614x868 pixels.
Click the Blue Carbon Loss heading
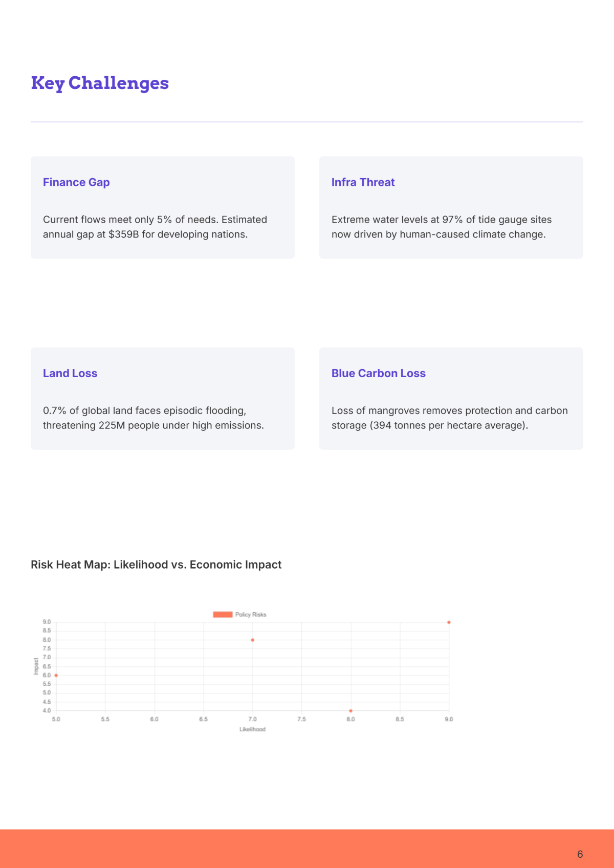click(x=378, y=373)
